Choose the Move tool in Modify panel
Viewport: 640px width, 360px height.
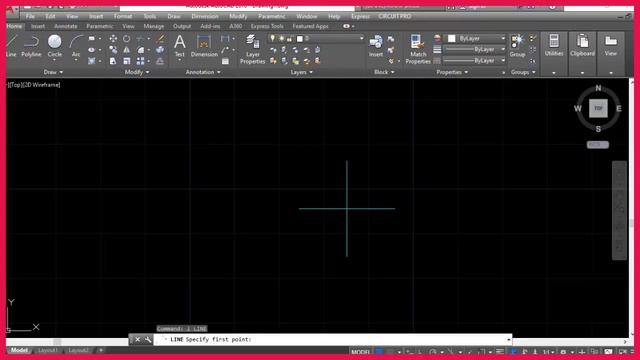coord(113,38)
